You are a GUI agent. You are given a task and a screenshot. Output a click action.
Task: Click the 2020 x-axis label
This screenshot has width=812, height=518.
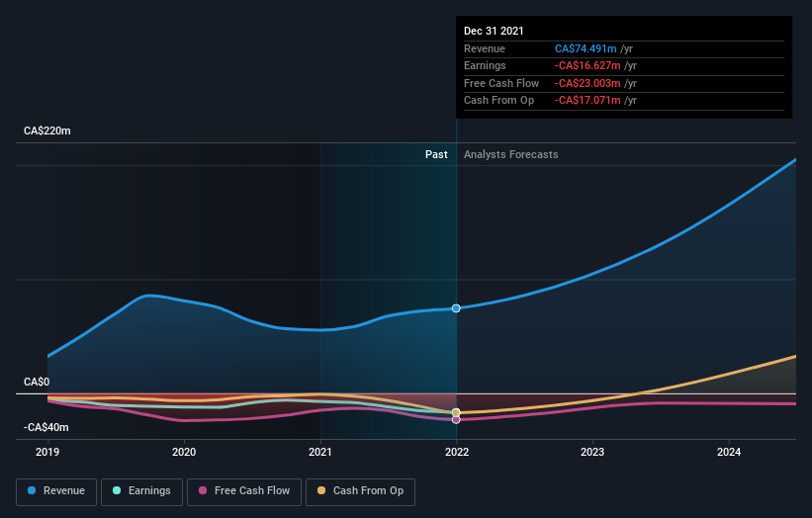tap(184, 453)
